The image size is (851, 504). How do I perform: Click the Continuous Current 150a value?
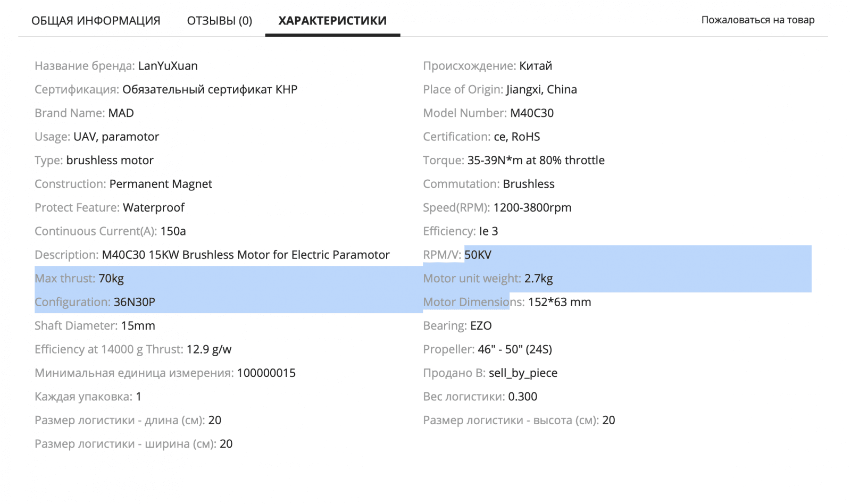pos(173,231)
